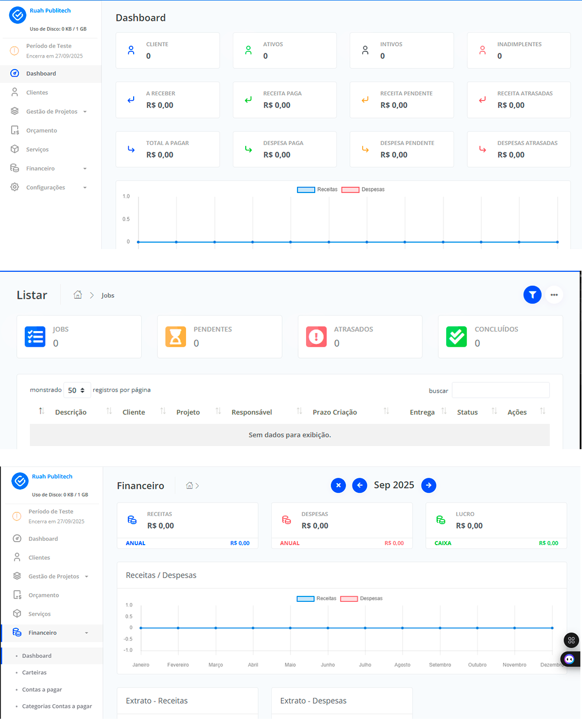This screenshot has width=582, height=728.
Task: Click the Orçamento sidebar icon
Action: click(15, 130)
